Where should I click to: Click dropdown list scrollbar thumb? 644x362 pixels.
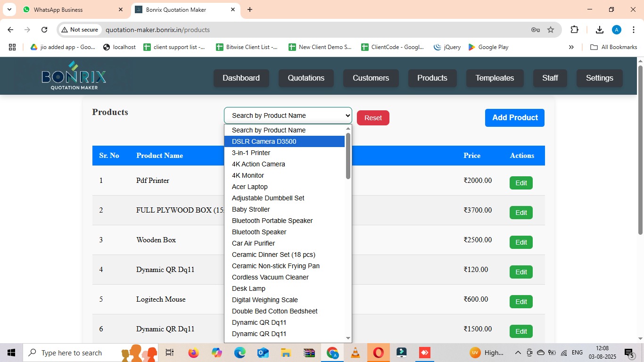pyautogui.click(x=348, y=156)
